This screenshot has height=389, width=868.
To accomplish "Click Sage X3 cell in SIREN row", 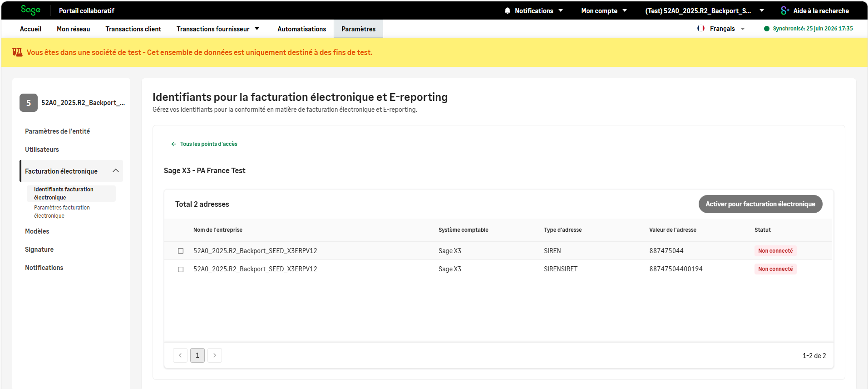I will point(450,251).
